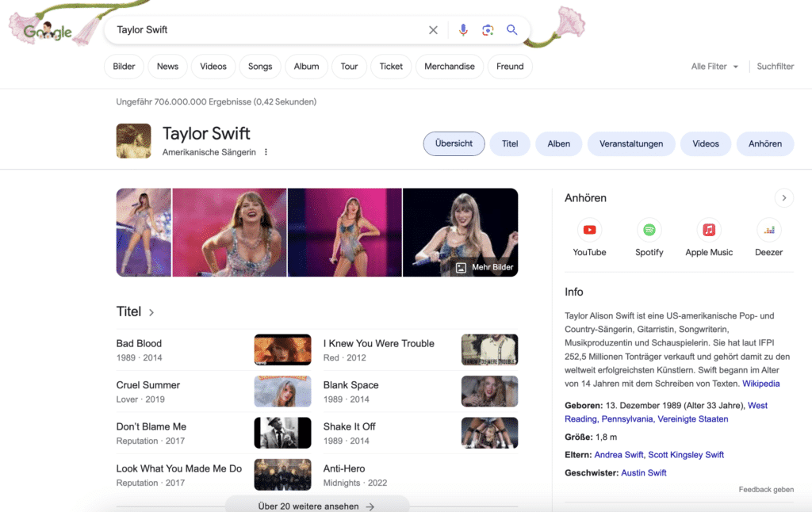Expand the Anhören section arrow
812x512 pixels.
point(784,198)
